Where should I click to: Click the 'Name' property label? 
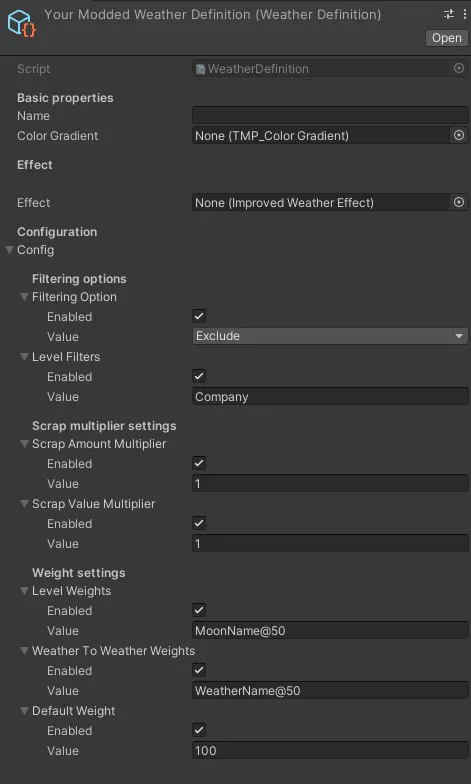(x=33, y=116)
